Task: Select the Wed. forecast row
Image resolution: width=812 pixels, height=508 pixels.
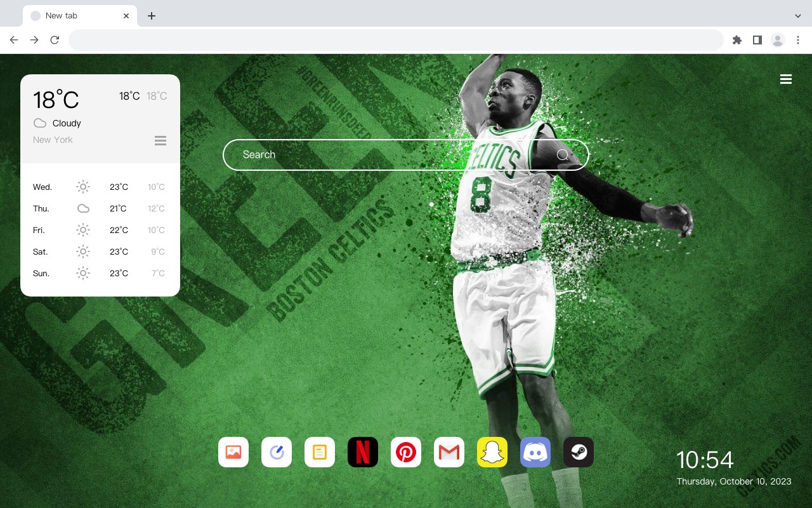Action: click(100, 187)
